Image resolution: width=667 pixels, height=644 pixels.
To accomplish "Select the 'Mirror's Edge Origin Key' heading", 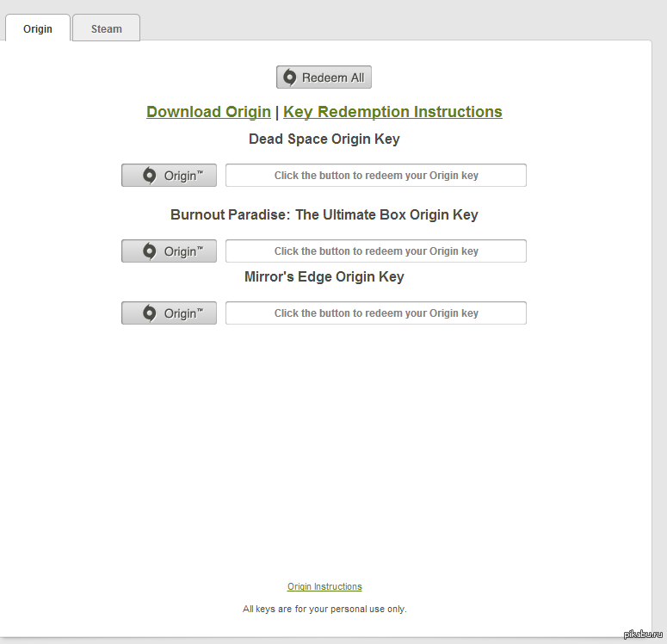I will tap(324, 276).
